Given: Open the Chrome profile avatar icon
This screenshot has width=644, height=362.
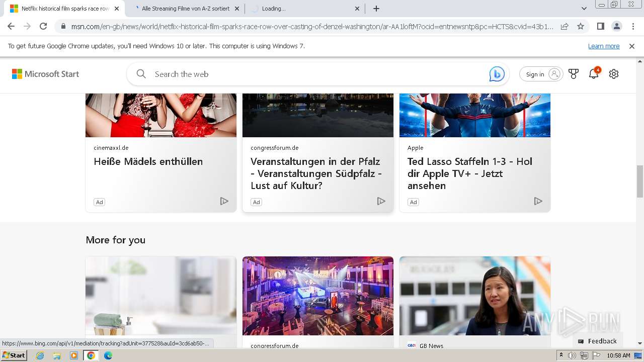Looking at the screenshot, I should (616, 26).
